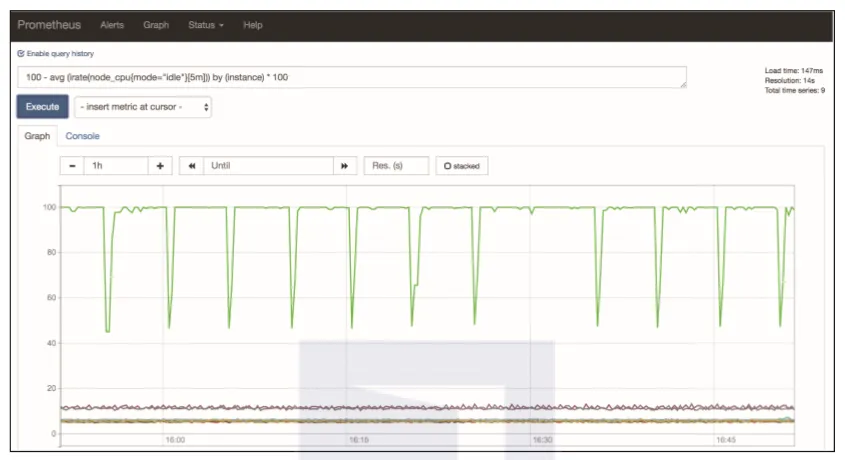Click the resize handle of the query box

click(683, 84)
